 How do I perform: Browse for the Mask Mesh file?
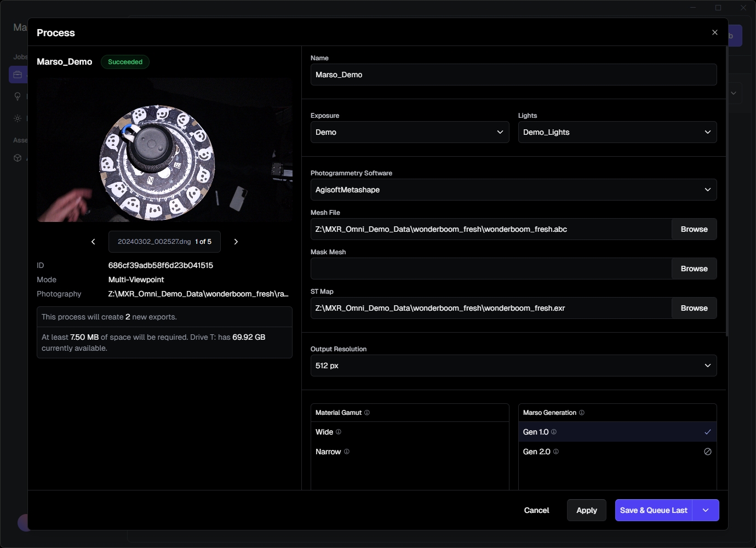coord(694,269)
